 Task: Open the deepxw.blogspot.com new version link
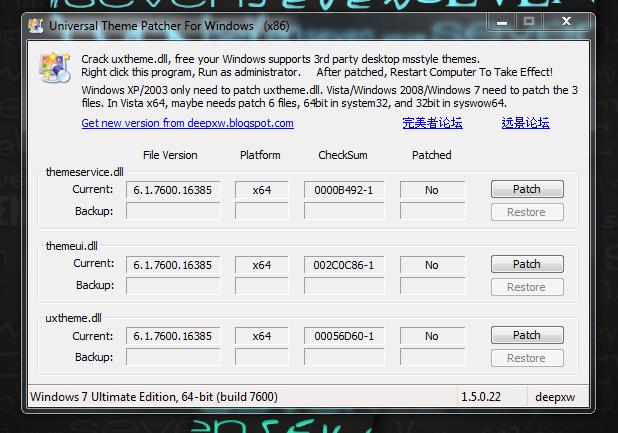click(x=188, y=123)
